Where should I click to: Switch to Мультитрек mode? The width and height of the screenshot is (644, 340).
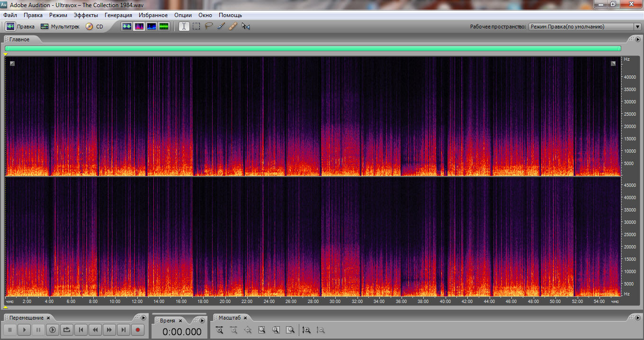pyautogui.click(x=60, y=27)
